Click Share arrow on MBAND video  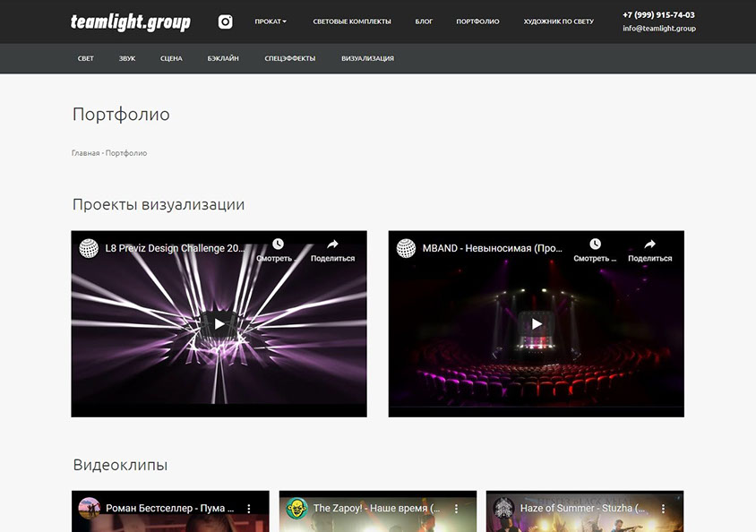(649, 245)
